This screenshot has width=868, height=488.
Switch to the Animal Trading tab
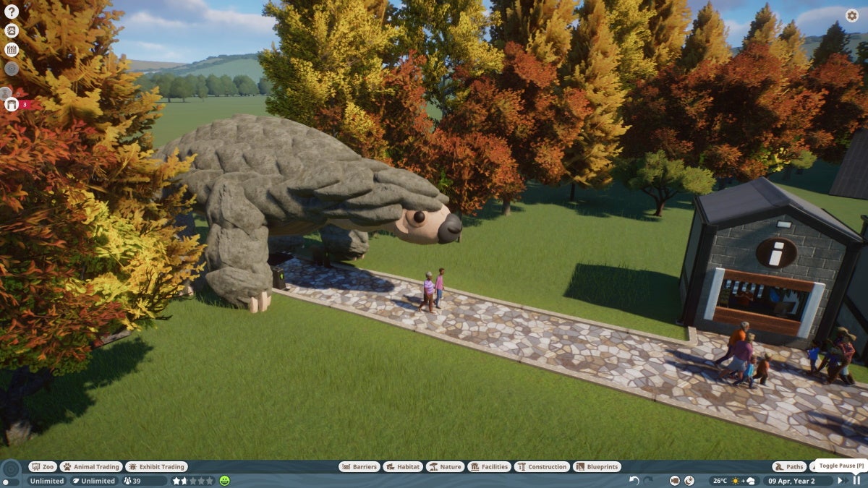[90, 466]
